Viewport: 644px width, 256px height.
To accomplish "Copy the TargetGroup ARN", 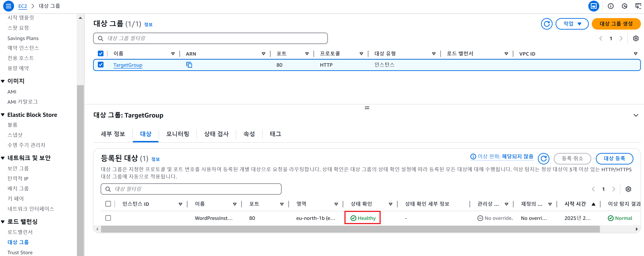I will 189,65.
